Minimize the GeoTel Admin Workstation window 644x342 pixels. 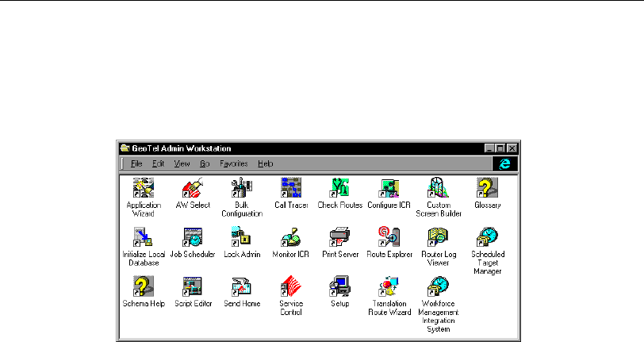pyautogui.click(x=489, y=148)
